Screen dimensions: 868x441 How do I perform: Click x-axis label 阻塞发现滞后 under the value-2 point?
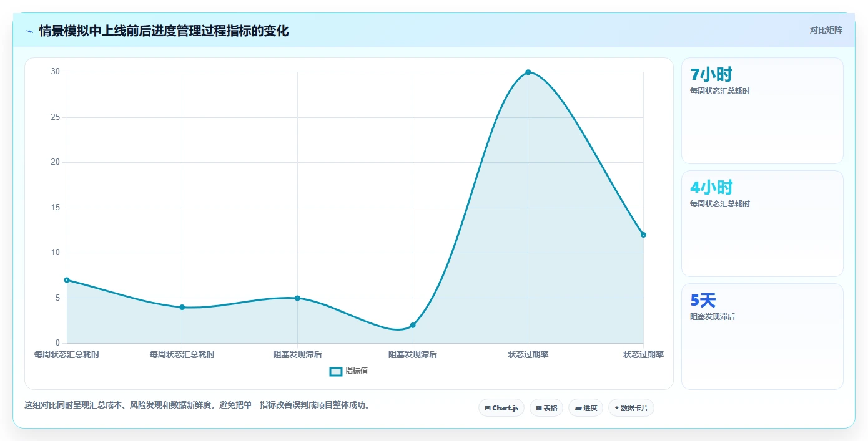[413, 354]
